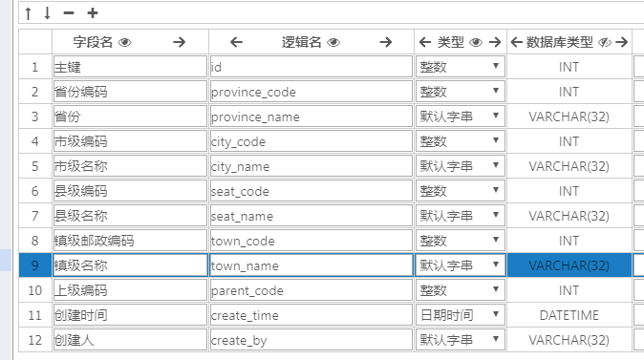Open type dropdown for city_code row
644x360 pixels.
click(461, 141)
